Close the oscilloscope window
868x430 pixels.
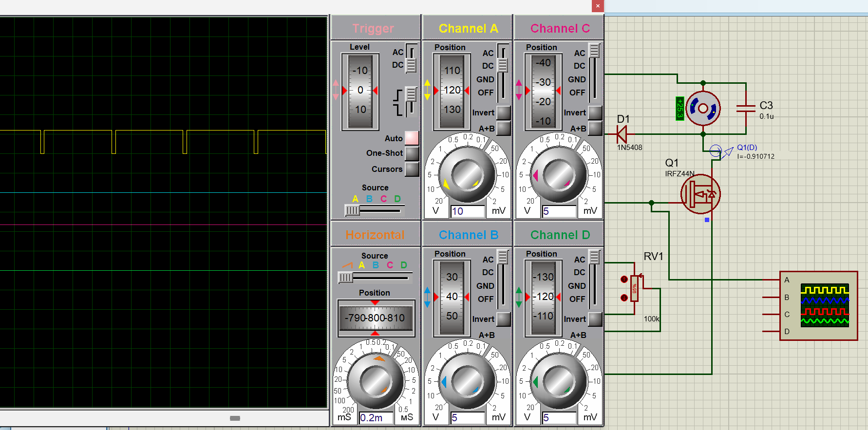click(598, 6)
